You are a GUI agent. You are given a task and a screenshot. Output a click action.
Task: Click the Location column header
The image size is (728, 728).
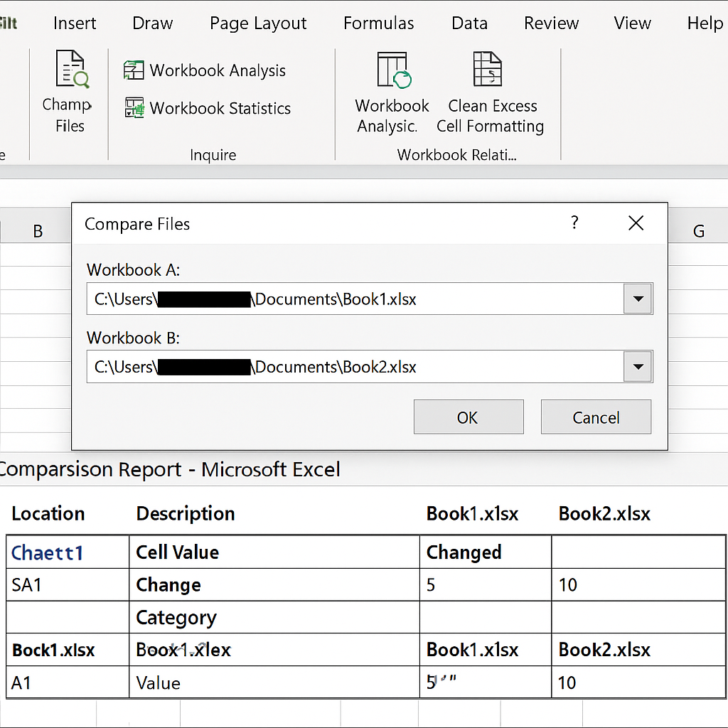pos(48,513)
